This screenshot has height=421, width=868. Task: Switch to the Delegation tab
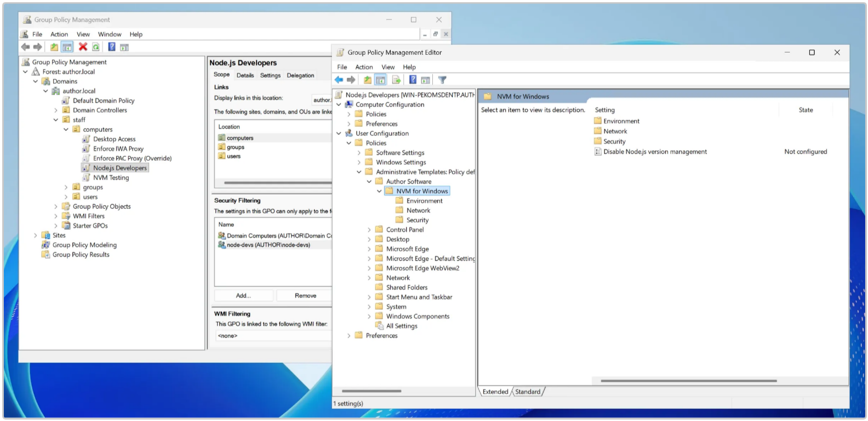click(x=300, y=75)
